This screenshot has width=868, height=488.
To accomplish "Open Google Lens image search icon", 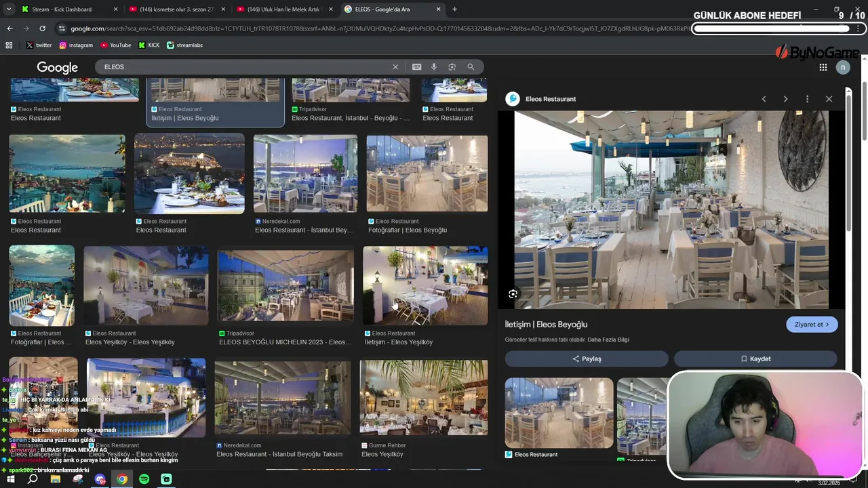I will (x=452, y=66).
